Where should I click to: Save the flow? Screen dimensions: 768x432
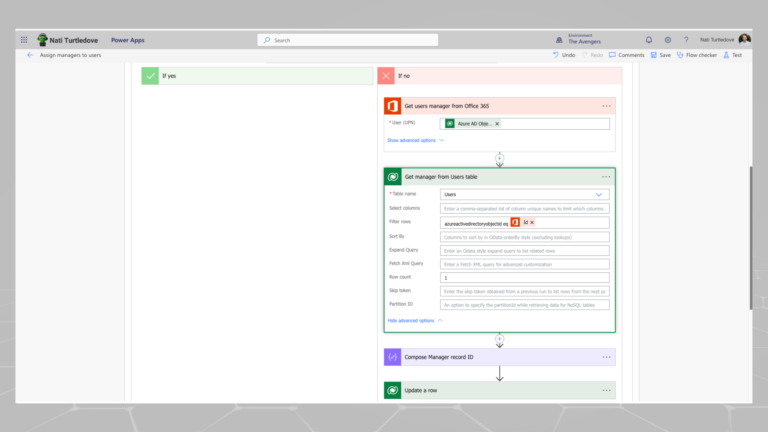[x=661, y=55]
